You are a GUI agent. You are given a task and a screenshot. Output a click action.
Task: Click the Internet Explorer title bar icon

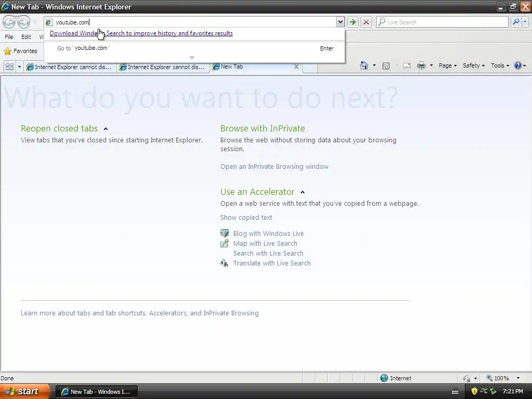5,6
